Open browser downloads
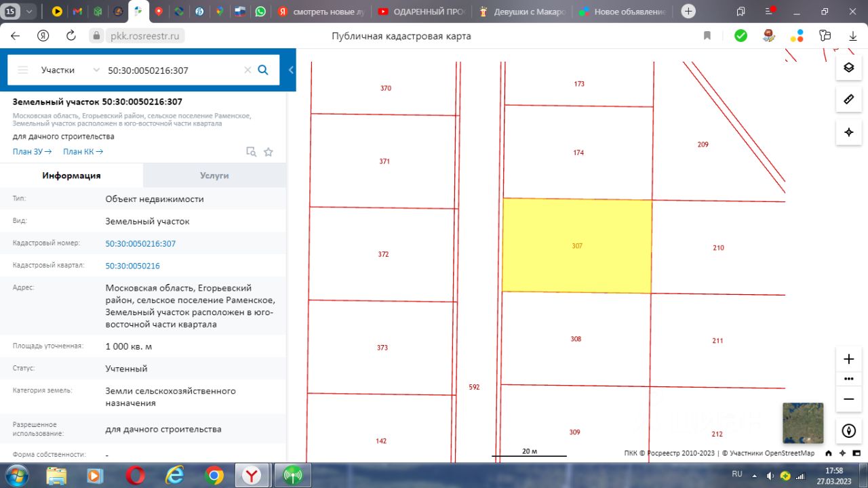The height and width of the screenshot is (488, 868). click(x=853, y=36)
